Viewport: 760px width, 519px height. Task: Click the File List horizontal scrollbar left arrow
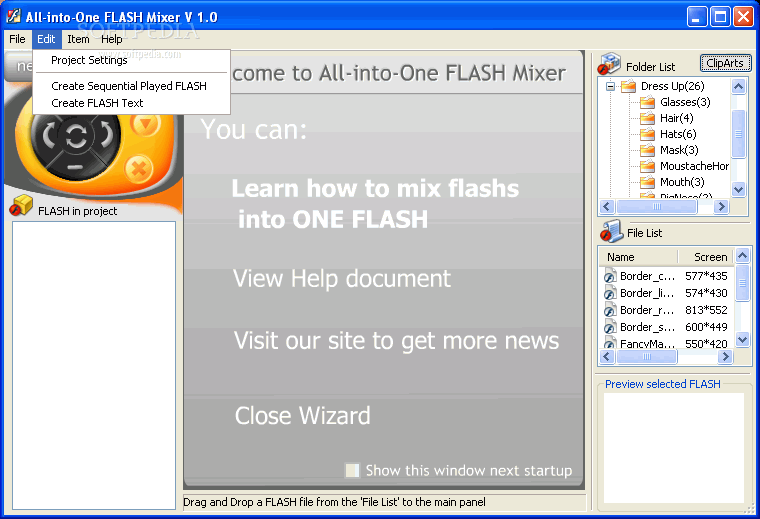(607, 357)
